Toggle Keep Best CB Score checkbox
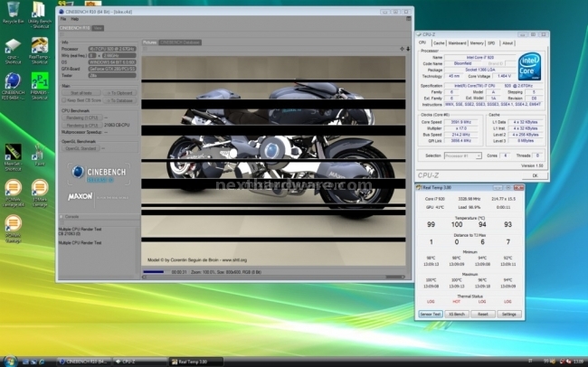The image size is (588, 367). coord(63,100)
